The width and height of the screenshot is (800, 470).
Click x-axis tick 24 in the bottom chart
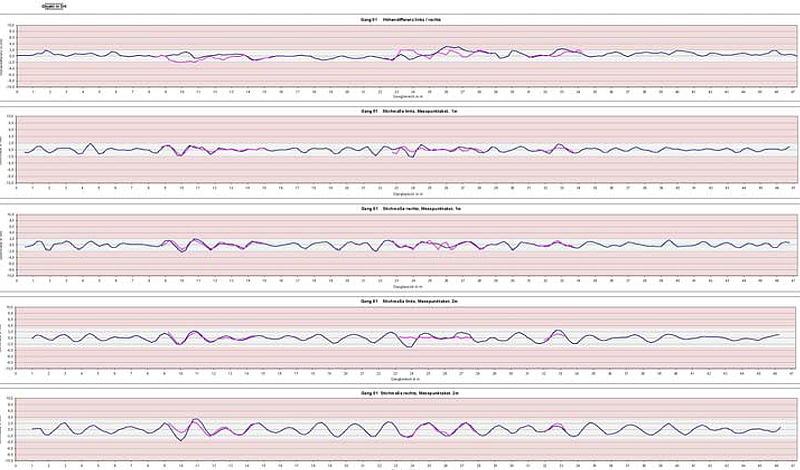[413, 467]
